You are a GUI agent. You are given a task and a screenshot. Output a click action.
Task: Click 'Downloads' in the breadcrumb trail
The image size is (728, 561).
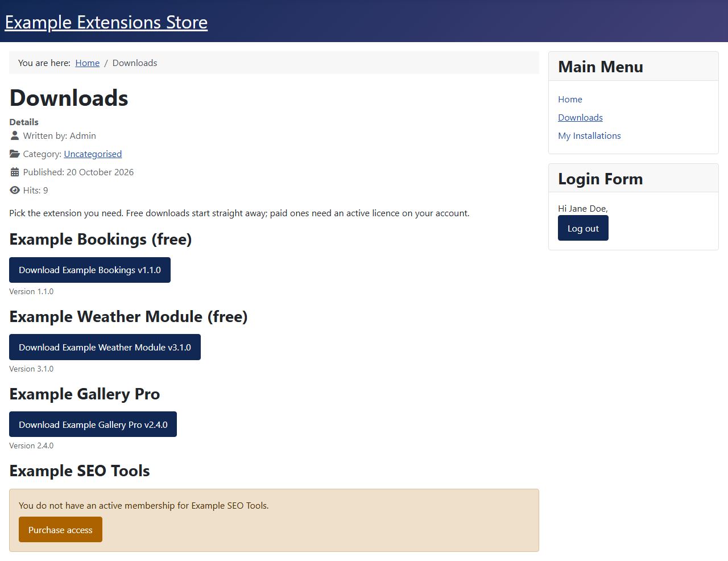pyautogui.click(x=135, y=63)
